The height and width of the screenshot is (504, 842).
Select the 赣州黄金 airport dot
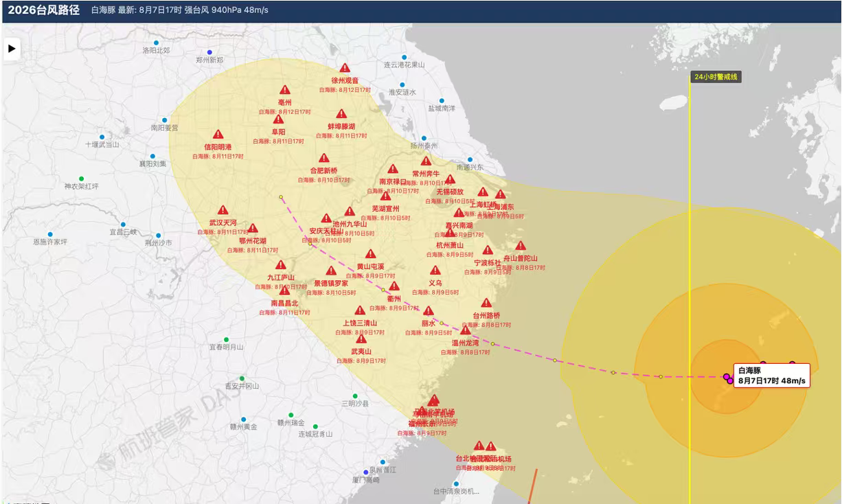243,419
